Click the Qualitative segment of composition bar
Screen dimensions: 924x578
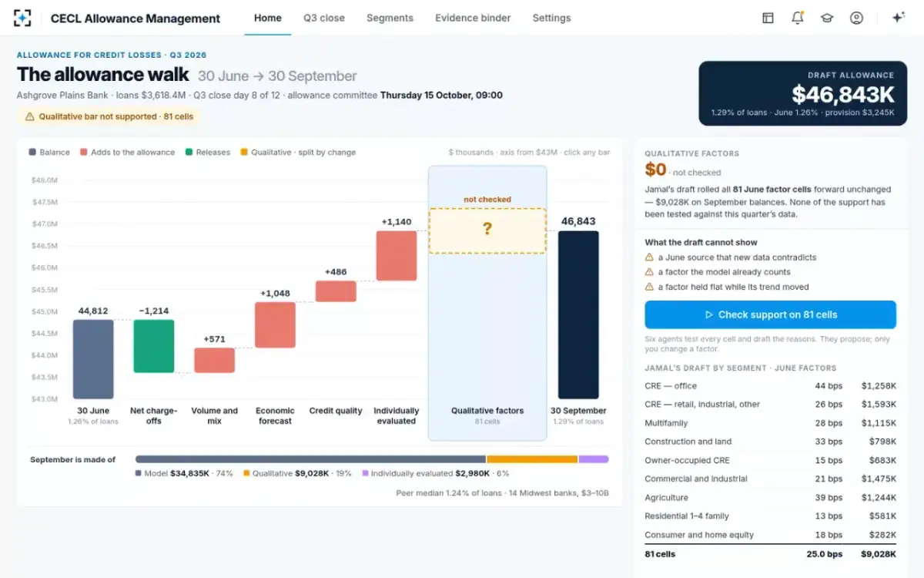pos(532,459)
